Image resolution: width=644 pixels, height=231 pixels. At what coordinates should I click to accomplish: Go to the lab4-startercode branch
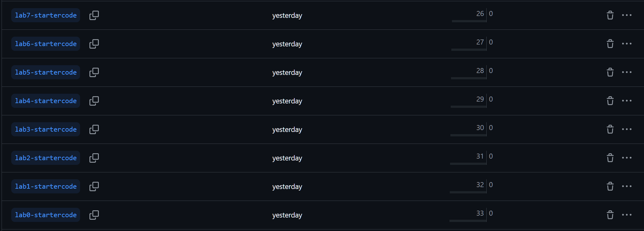coord(46,101)
